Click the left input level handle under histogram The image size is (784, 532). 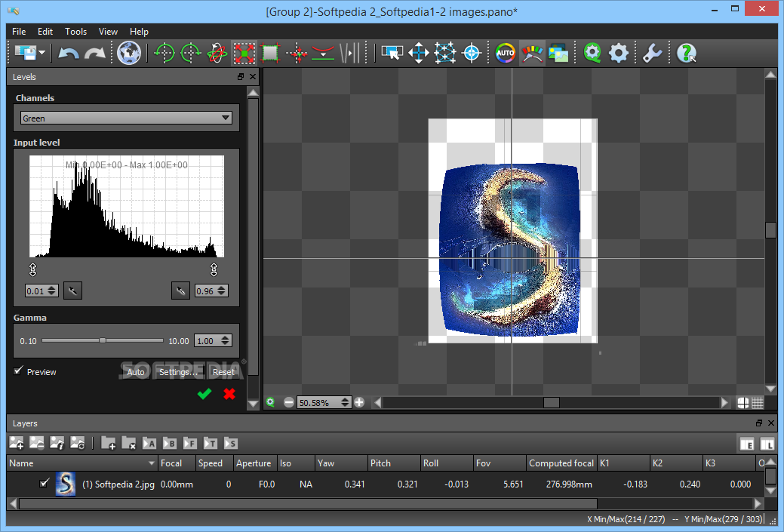point(33,269)
